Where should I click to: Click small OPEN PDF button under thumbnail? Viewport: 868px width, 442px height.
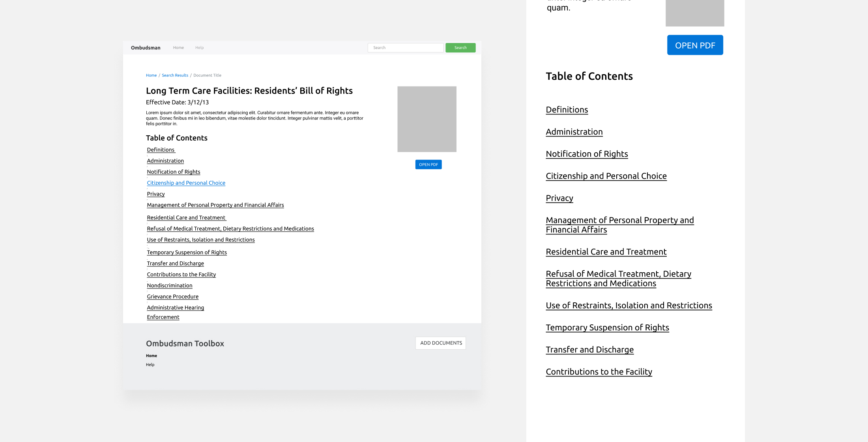[x=428, y=165]
